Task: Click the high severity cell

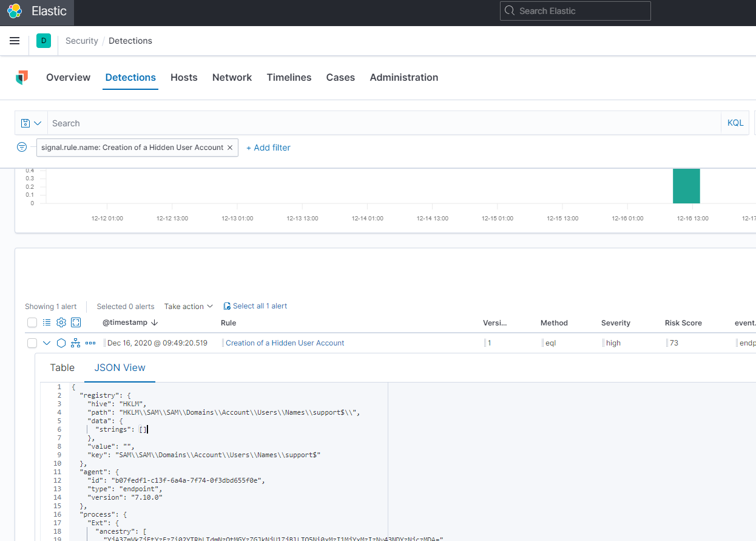Action: pos(613,343)
